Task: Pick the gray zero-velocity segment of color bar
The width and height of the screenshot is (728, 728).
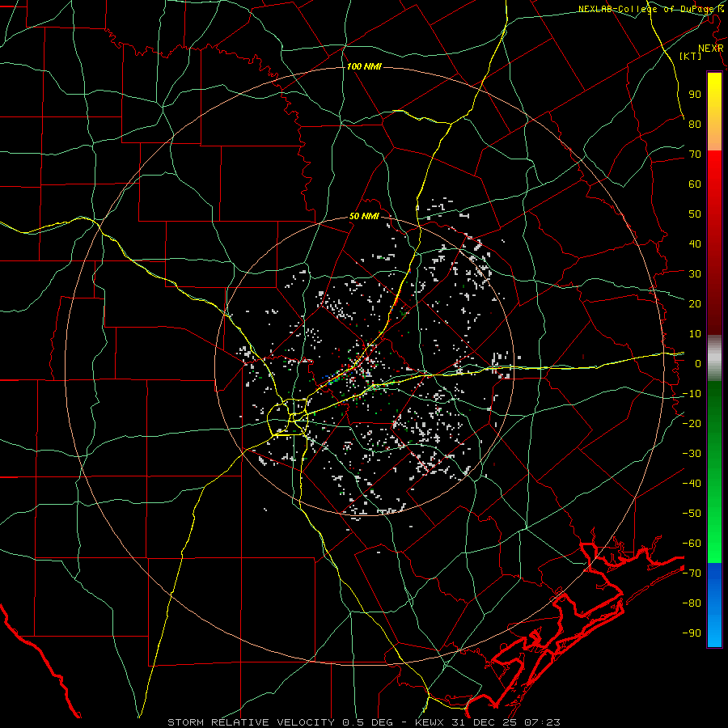Action: (714, 358)
